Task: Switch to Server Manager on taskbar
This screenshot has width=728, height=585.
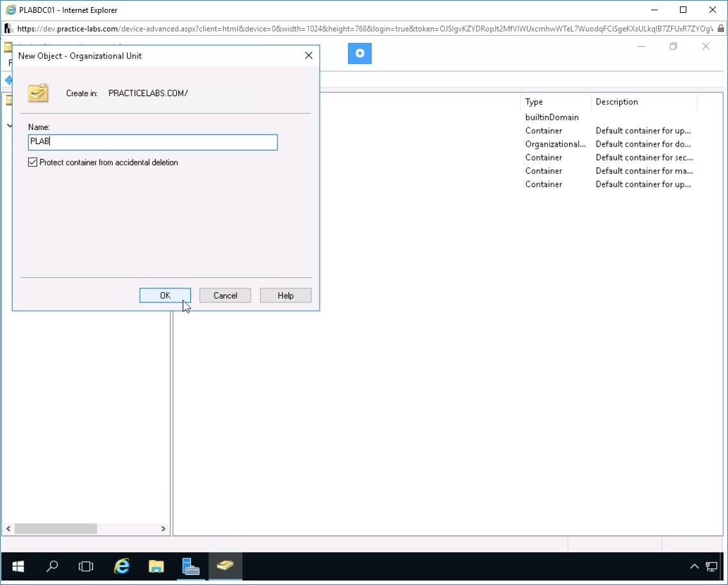Action: click(191, 566)
